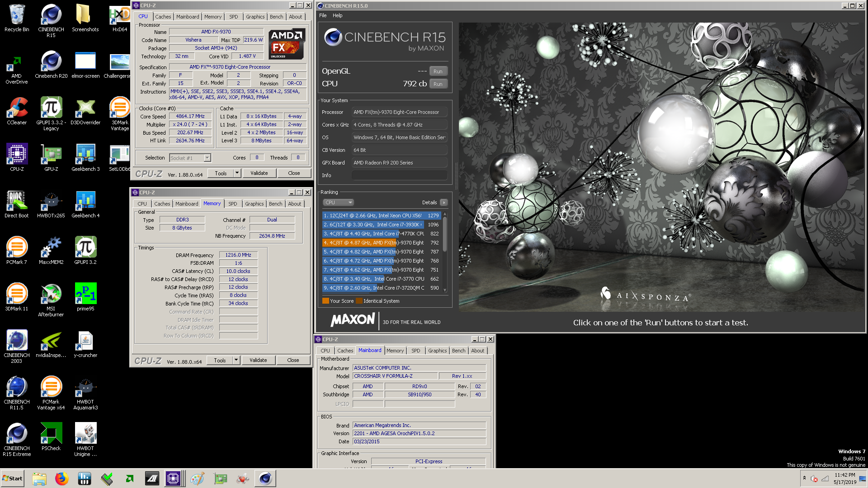
Task: Click CROSSHAIR V FORMULA-Z model field
Action: pos(395,376)
